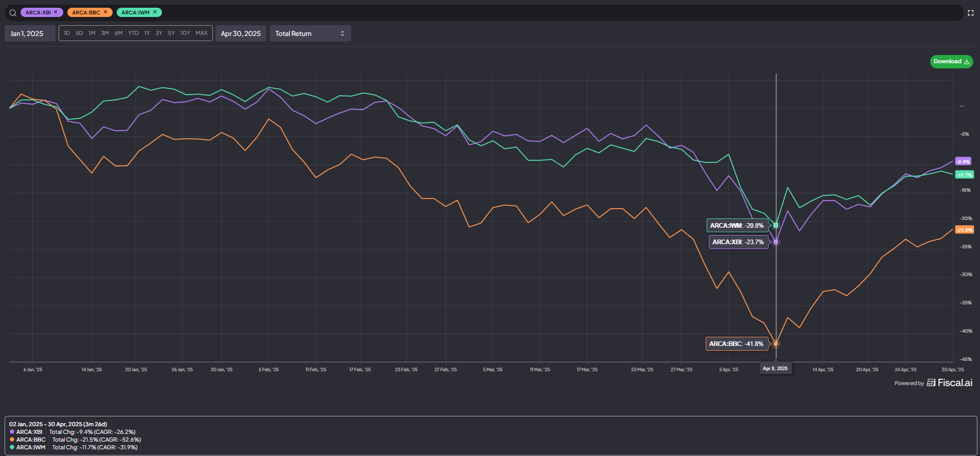Click the orange ARCA:BBC legend dot

tap(12, 440)
